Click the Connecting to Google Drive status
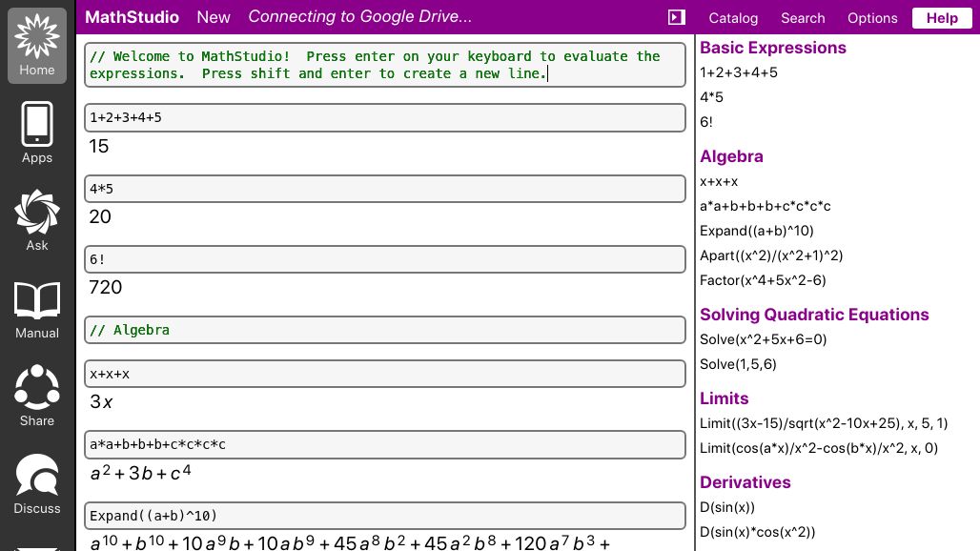This screenshot has width=980, height=551. pyautogui.click(x=360, y=17)
